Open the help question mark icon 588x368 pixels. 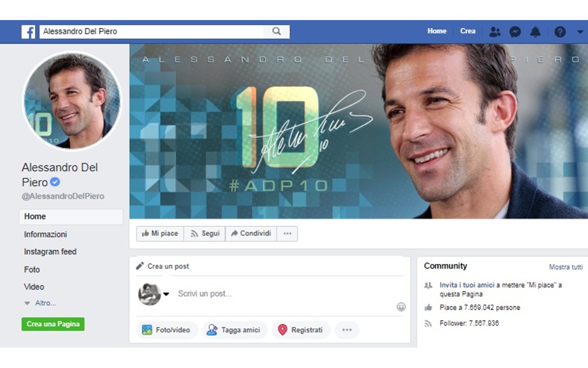[x=560, y=32]
